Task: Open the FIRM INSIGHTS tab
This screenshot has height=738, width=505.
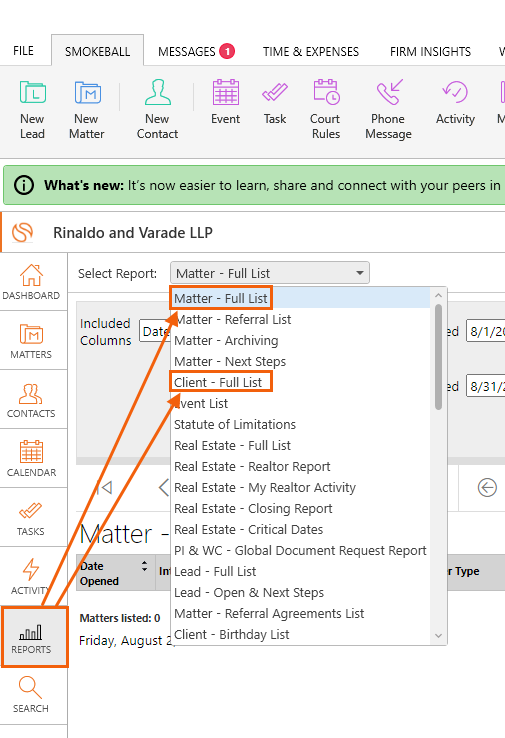Action: coord(430,51)
